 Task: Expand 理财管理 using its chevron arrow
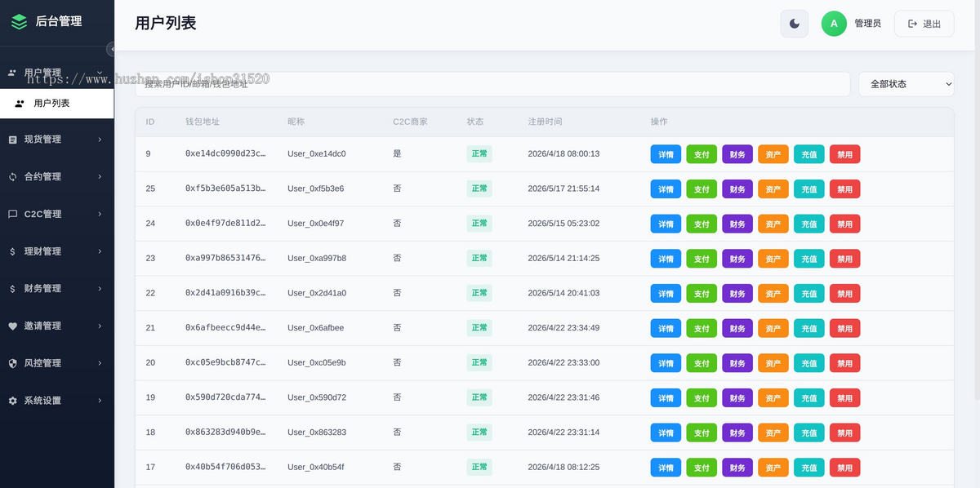pos(100,251)
